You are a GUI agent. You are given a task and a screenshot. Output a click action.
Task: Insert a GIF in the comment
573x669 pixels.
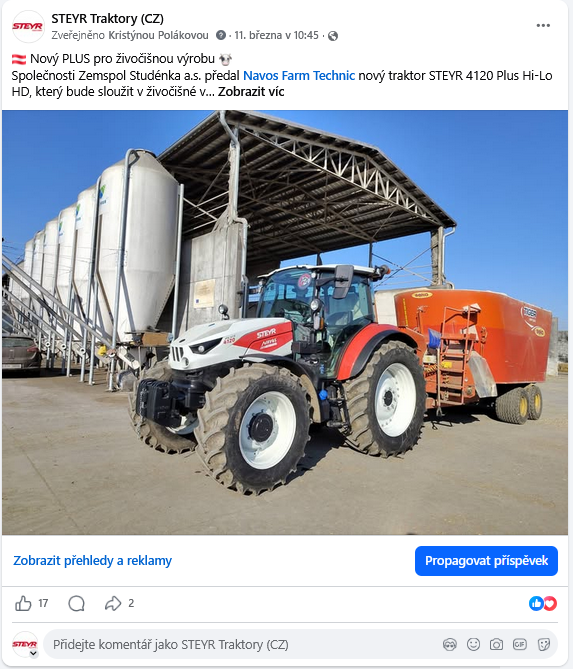click(519, 644)
